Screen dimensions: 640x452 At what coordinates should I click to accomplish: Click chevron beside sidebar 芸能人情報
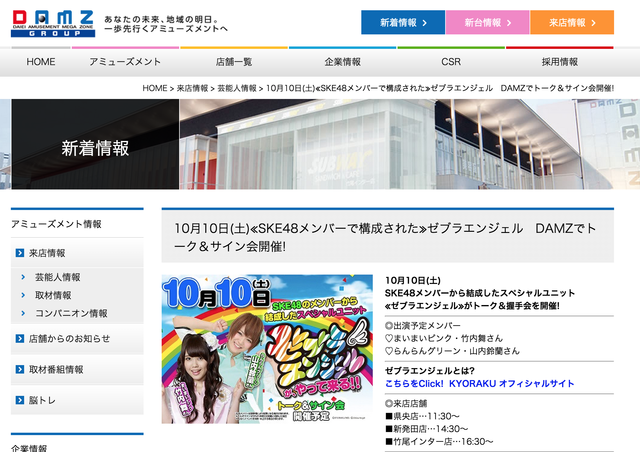point(23,277)
